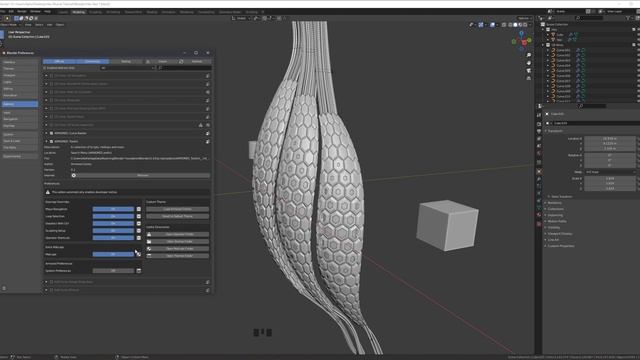Click the perspective/orthographic grid gizmo icon
640x360 pixels.
point(529,78)
